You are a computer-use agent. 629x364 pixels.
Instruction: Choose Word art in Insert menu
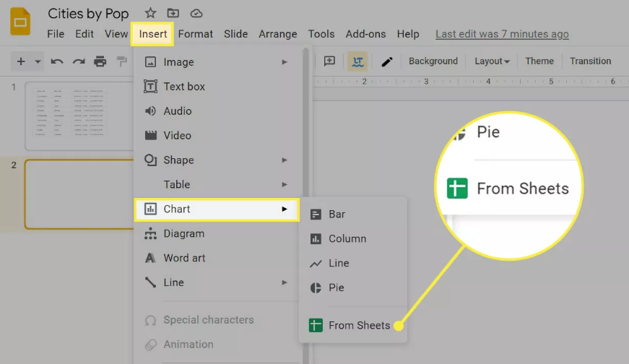point(217,258)
